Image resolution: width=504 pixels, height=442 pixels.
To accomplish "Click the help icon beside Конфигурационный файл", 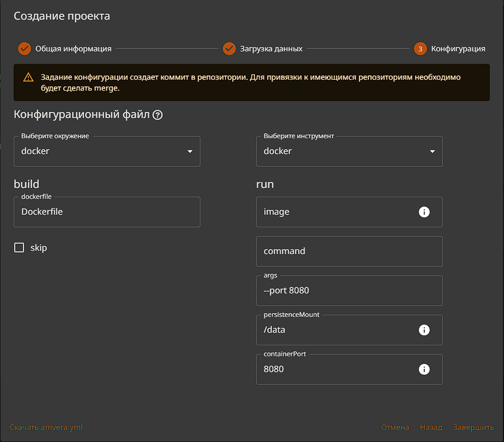I will click(x=158, y=115).
